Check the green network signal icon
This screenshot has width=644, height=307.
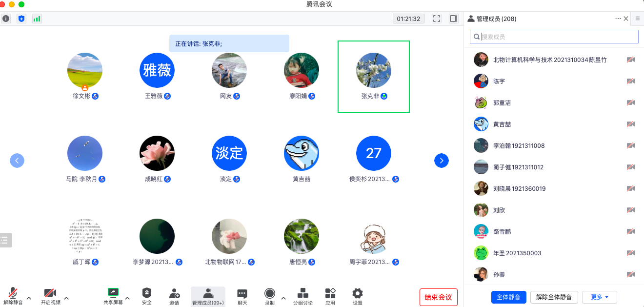click(x=37, y=19)
